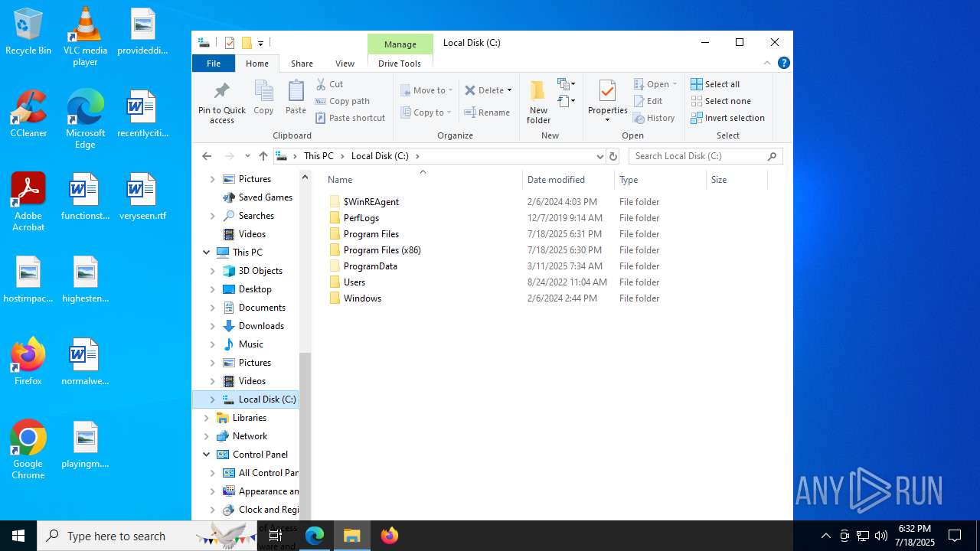
Task: Sort by the Name column header
Action: pyautogui.click(x=423, y=180)
